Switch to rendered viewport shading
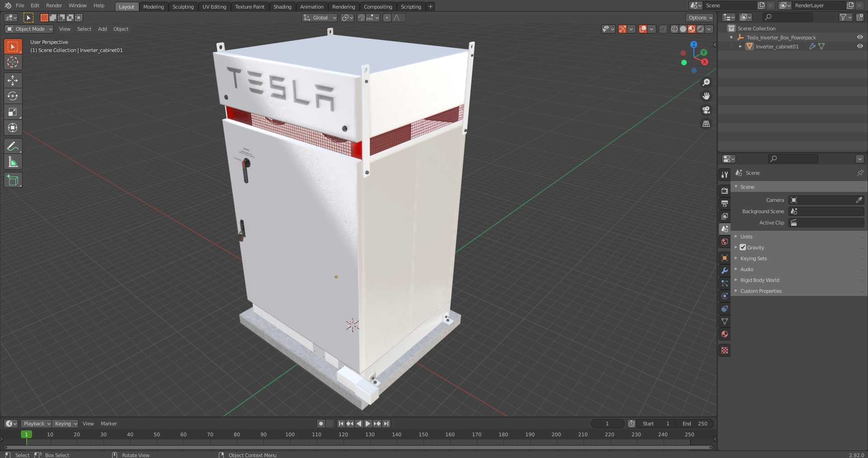Screen dimensions: 868x458 700,29
